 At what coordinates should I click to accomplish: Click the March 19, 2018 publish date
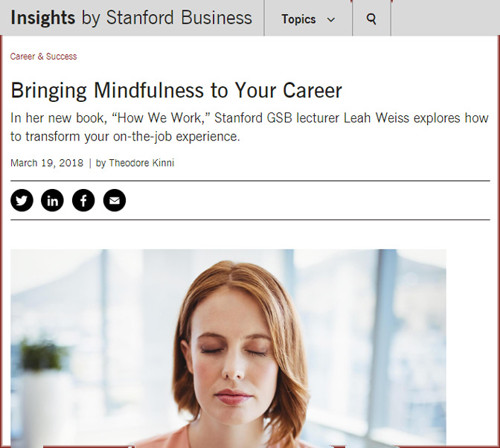point(46,163)
